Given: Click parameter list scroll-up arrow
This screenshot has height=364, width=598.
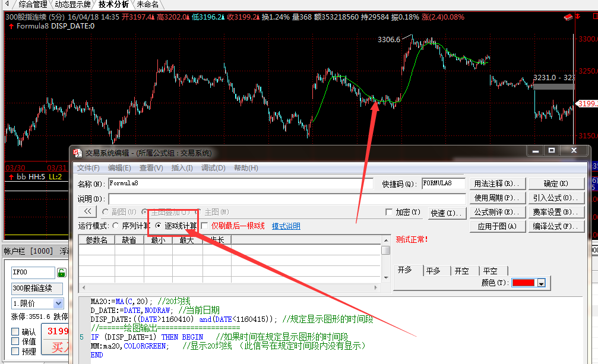Looking at the screenshot, I should [x=386, y=240].
